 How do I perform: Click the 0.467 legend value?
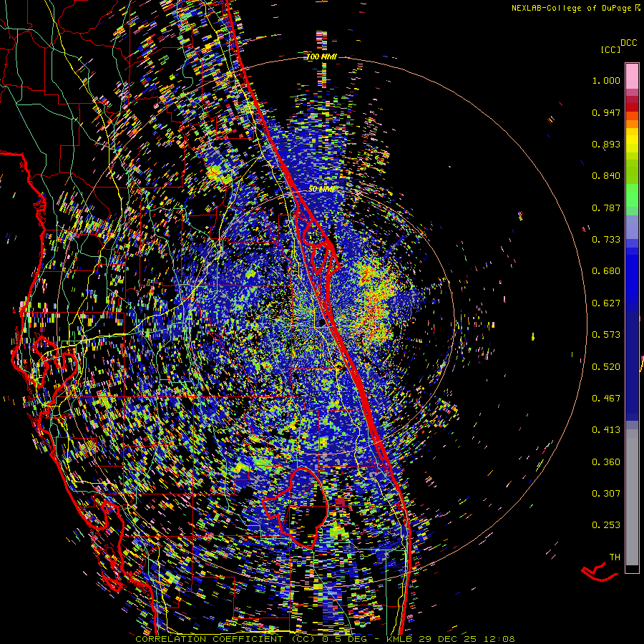point(606,399)
